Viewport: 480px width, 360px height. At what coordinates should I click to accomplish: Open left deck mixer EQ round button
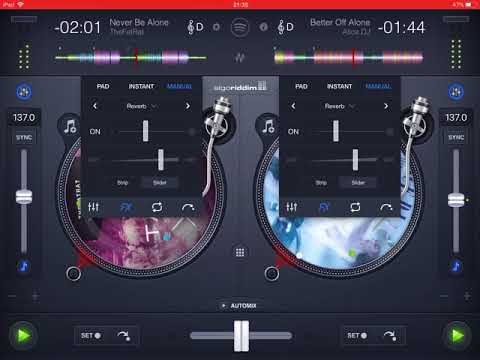point(24,92)
